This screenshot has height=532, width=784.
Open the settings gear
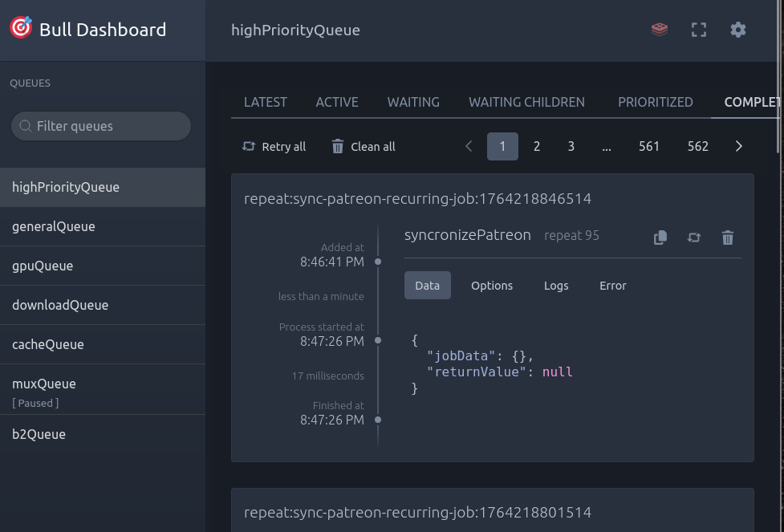[x=738, y=30]
